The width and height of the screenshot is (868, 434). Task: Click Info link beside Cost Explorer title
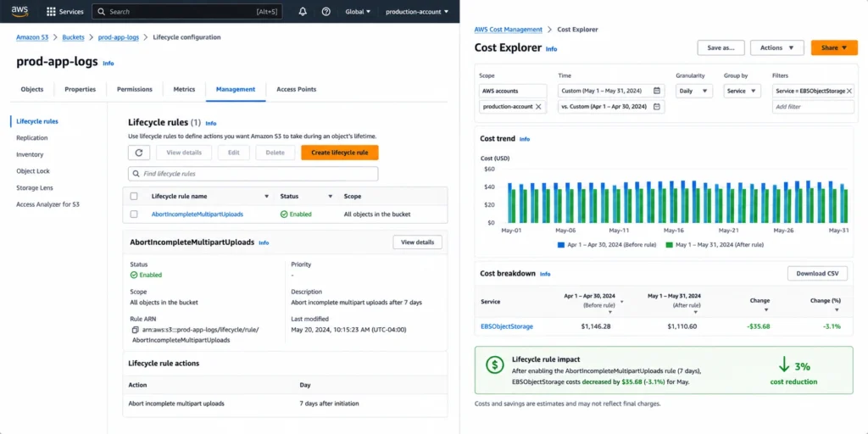click(551, 49)
